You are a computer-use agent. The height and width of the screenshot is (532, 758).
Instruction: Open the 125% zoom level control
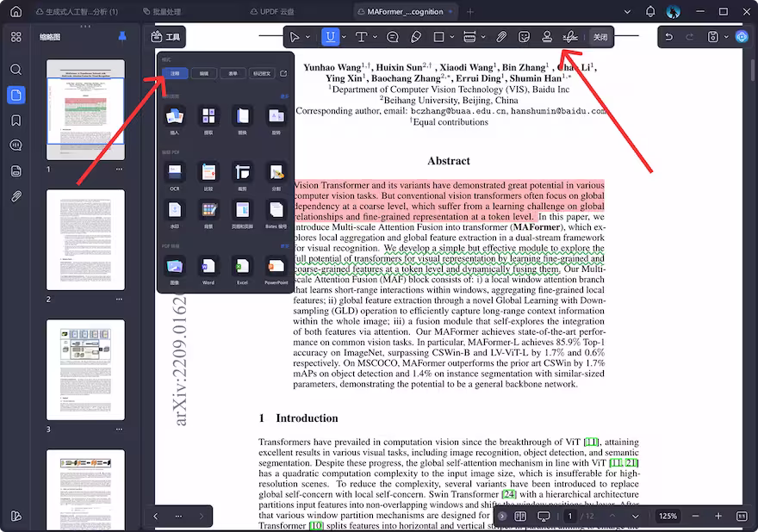pos(668,517)
